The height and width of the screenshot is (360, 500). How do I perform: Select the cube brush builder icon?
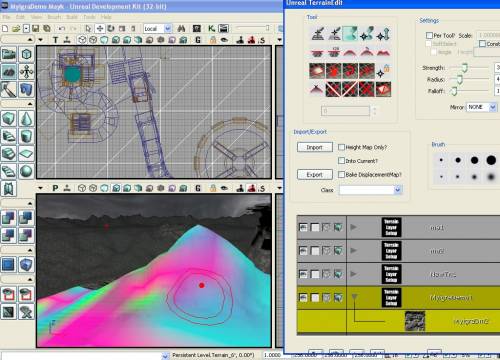(x=9, y=119)
